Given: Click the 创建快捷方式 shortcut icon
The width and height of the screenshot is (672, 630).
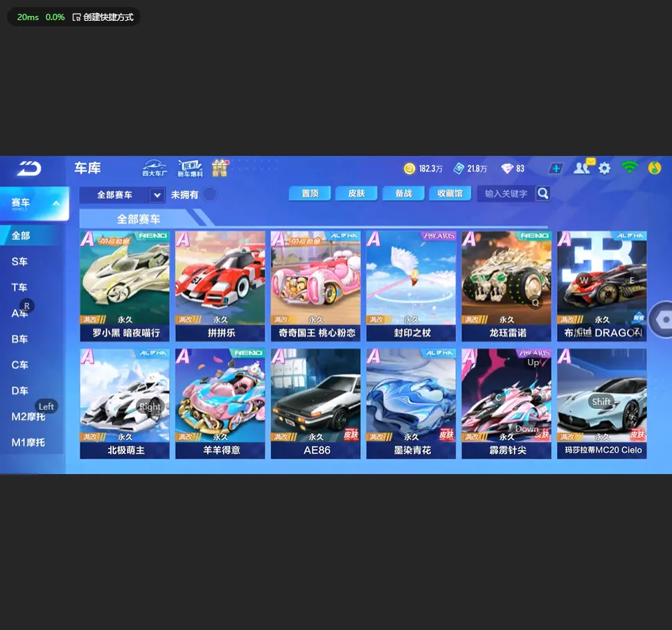Looking at the screenshot, I should tap(76, 17).
